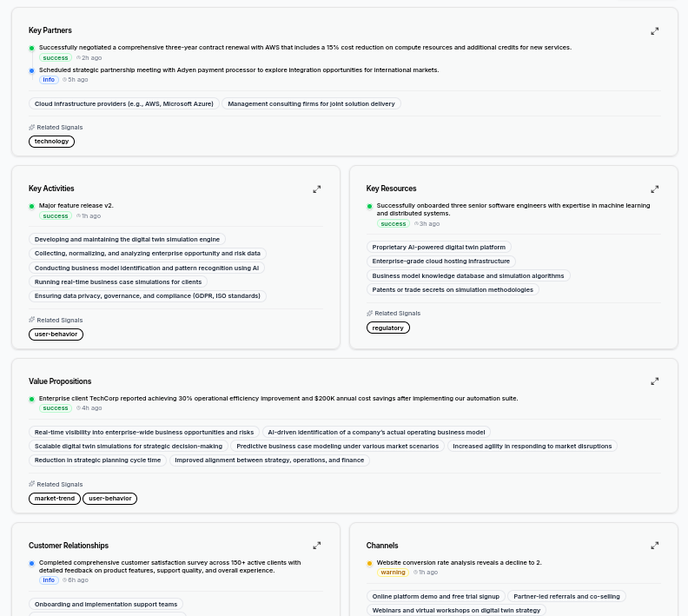This screenshot has height=616, width=688.
Task: Select the Cloud infrastructure providers chip
Action: pyautogui.click(x=123, y=104)
